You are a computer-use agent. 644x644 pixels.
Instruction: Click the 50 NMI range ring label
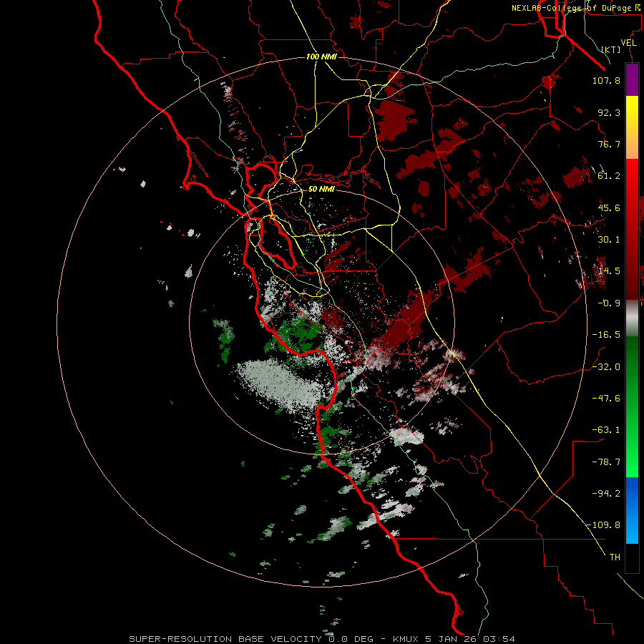pos(321,189)
